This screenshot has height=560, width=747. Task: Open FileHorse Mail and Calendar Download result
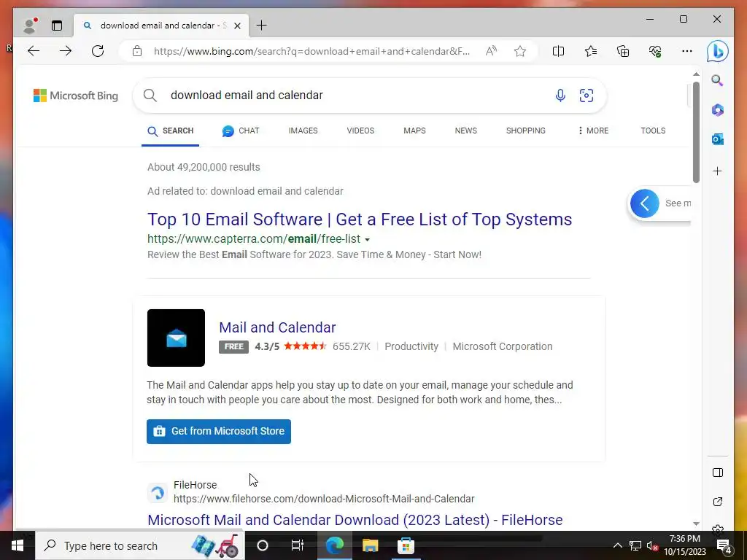355,520
